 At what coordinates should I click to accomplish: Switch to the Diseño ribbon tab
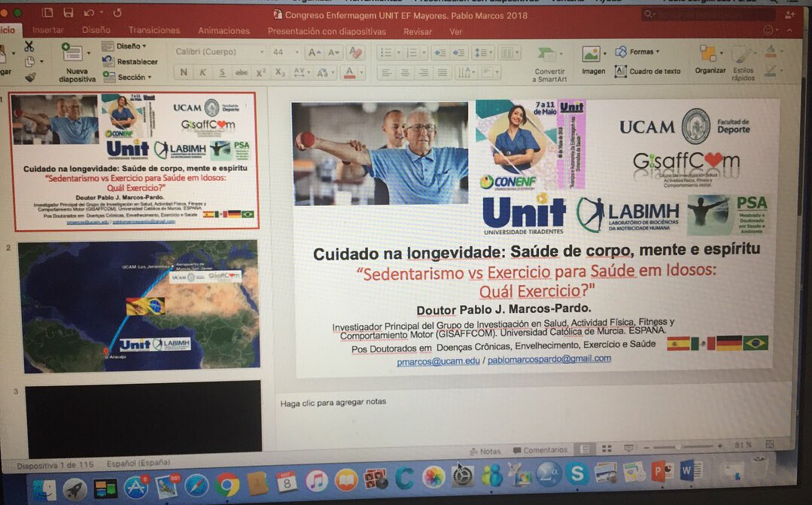96,30
